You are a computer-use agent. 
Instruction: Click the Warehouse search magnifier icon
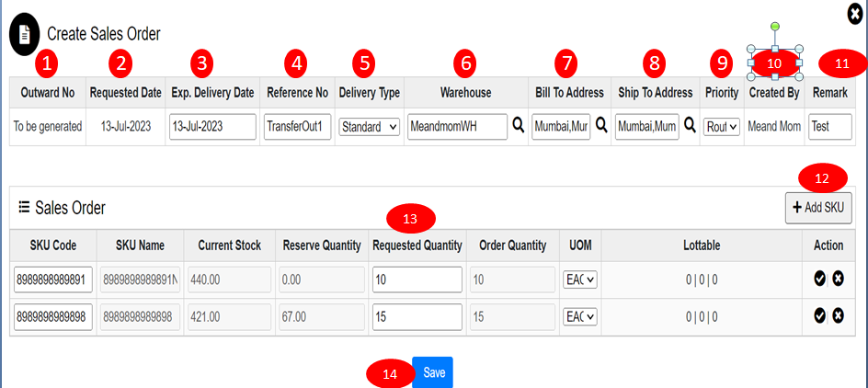click(x=519, y=126)
